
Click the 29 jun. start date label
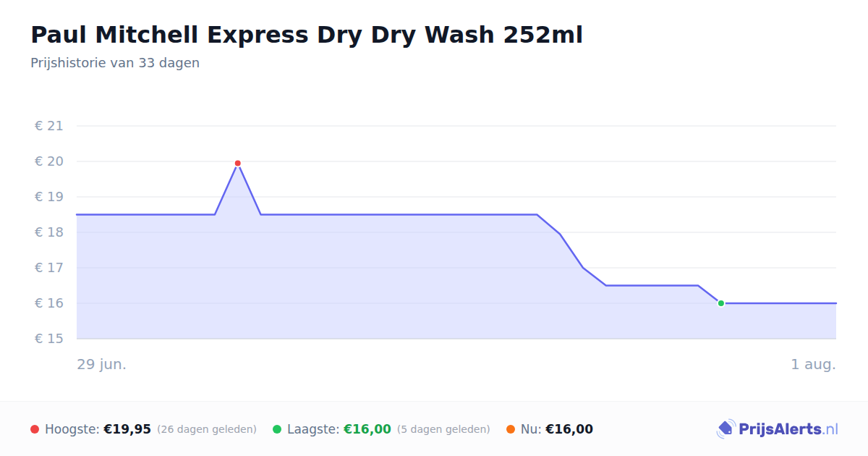point(102,364)
